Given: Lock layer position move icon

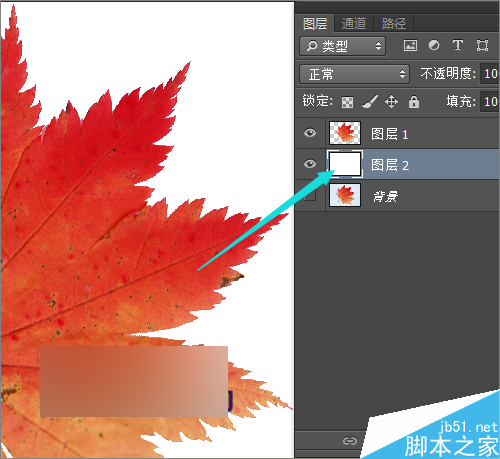Looking at the screenshot, I should click(391, 102).
